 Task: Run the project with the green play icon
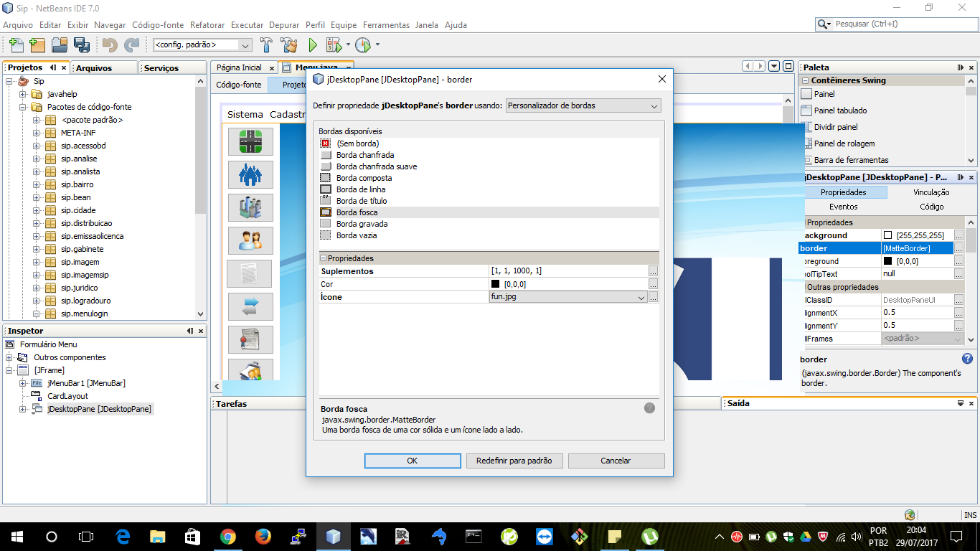311,44
